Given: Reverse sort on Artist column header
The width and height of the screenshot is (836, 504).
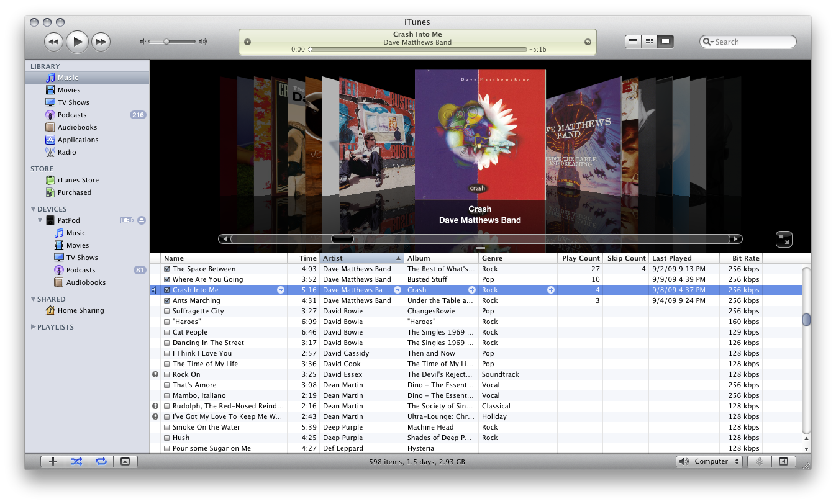Looking at the screenshot, I should click(362, 258).
